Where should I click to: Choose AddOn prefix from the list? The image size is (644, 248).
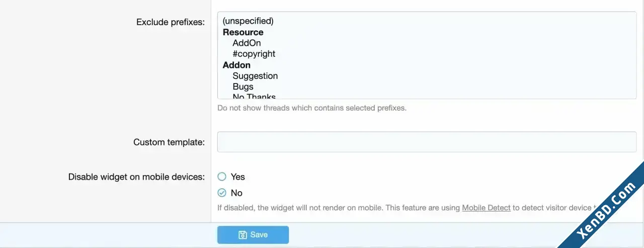pos(247,43)
